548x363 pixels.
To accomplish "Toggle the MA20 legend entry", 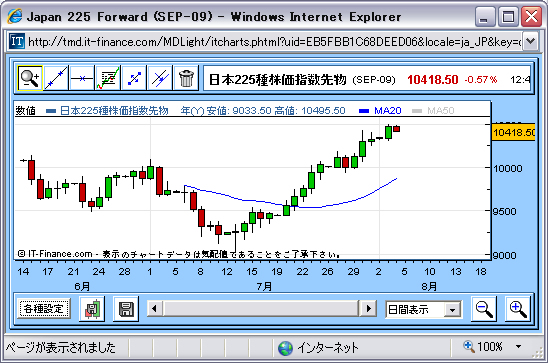I will 380,111.
